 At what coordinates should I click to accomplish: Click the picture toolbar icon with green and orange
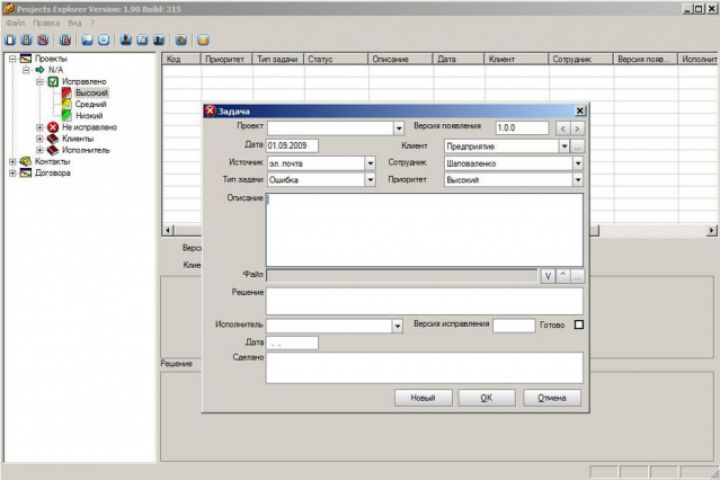click(181, 40)
